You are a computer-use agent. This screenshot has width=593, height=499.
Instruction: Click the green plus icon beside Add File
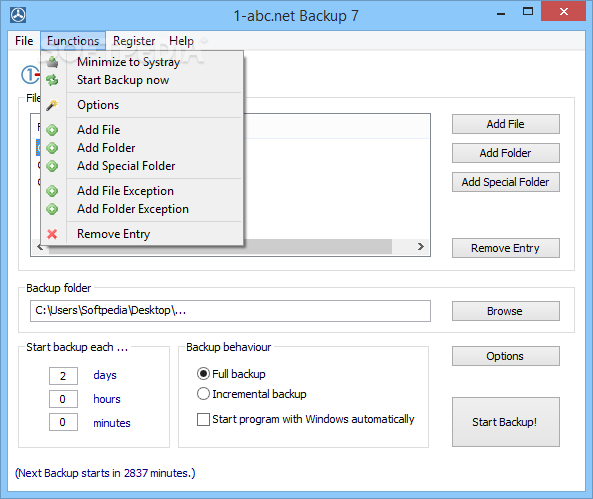pyautogui.click(x=52, y=130)
